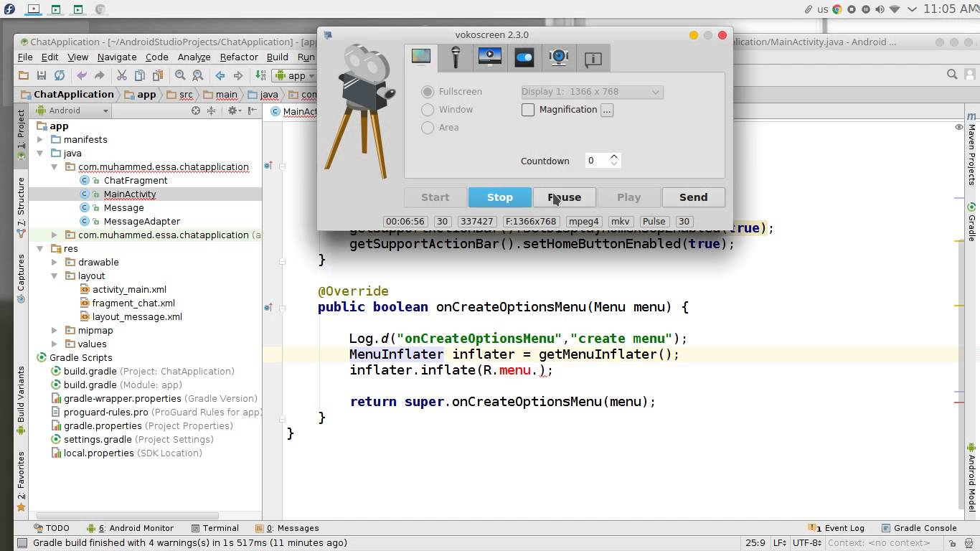Select the Area recording radio button
Viewport: 980px width, 551px height.
(428, 127)
